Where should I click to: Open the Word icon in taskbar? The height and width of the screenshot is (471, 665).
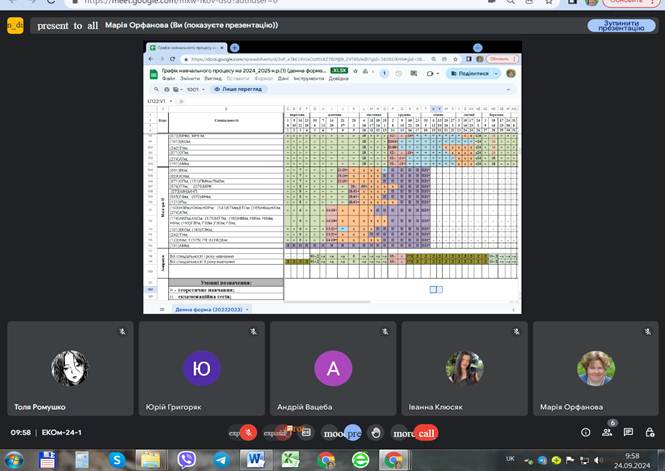256,460
